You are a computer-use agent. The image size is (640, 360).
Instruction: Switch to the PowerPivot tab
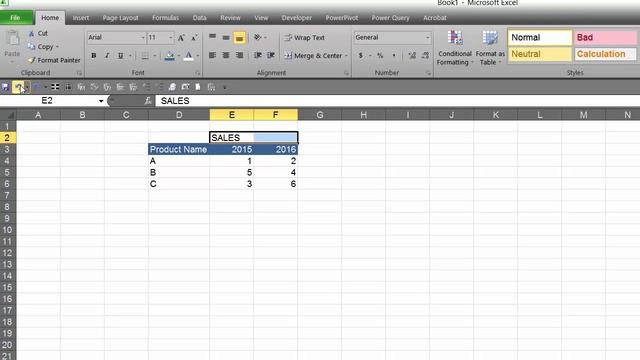tap(342, 18)
